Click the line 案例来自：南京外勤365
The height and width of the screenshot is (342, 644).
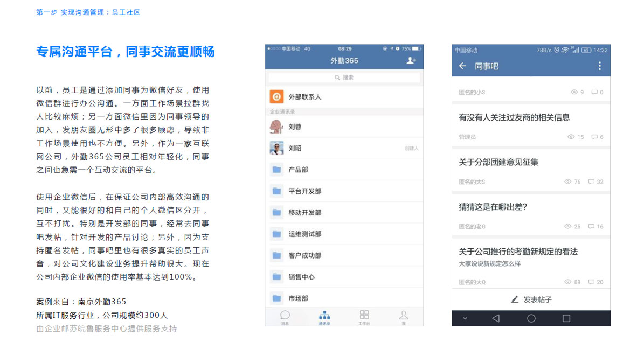point(81,302)
